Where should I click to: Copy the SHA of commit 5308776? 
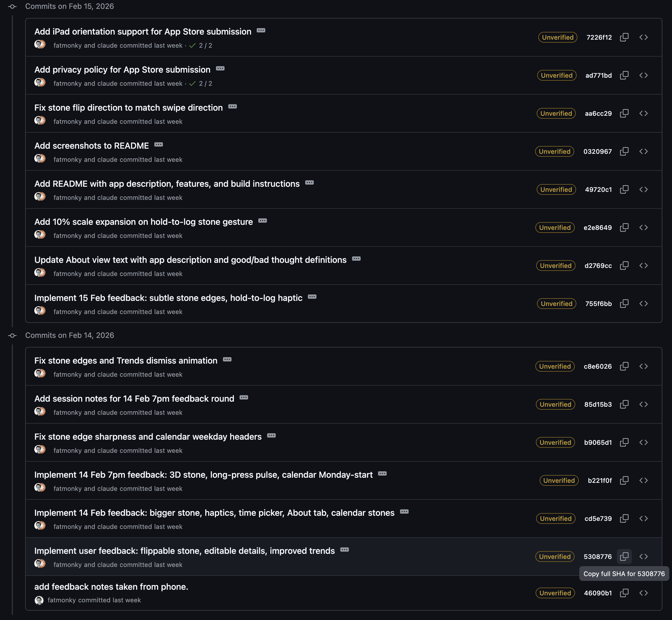coord(624,556)
